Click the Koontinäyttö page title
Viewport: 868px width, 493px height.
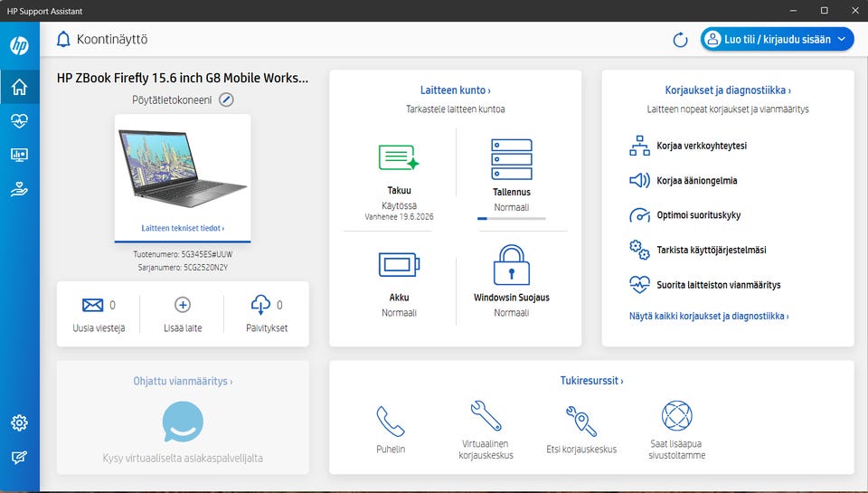tap(112, 39)
